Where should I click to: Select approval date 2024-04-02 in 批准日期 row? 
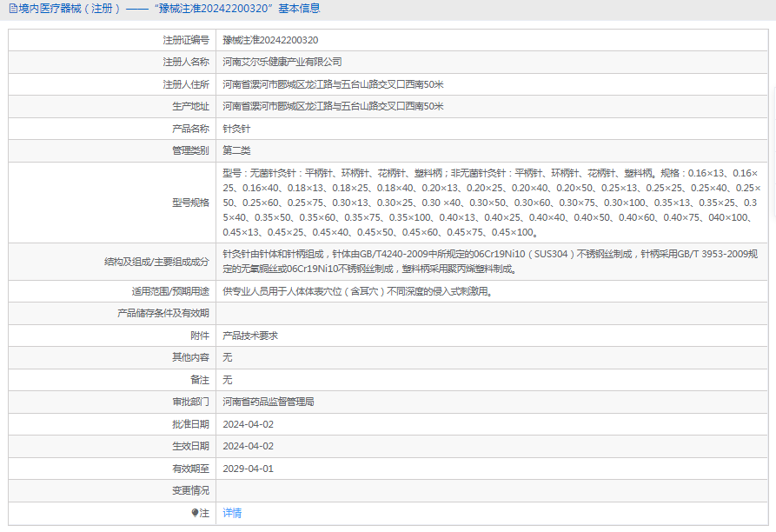pyautogui.click(x=248, y=424)
